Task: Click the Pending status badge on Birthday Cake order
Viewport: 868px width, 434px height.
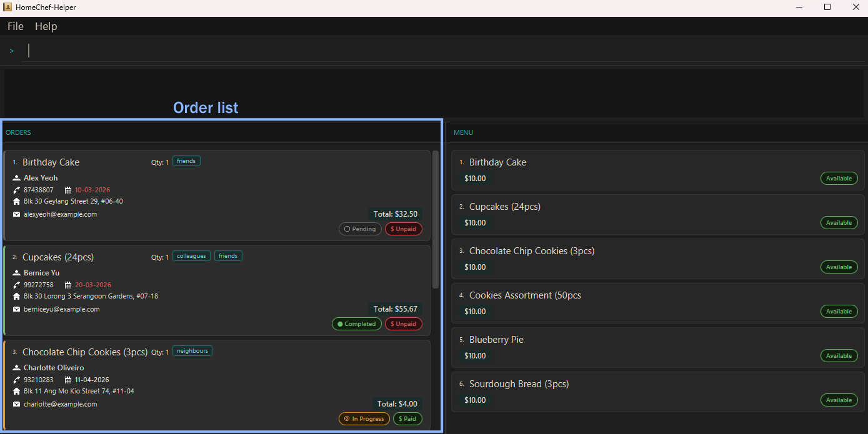Action: click(360, 229)
